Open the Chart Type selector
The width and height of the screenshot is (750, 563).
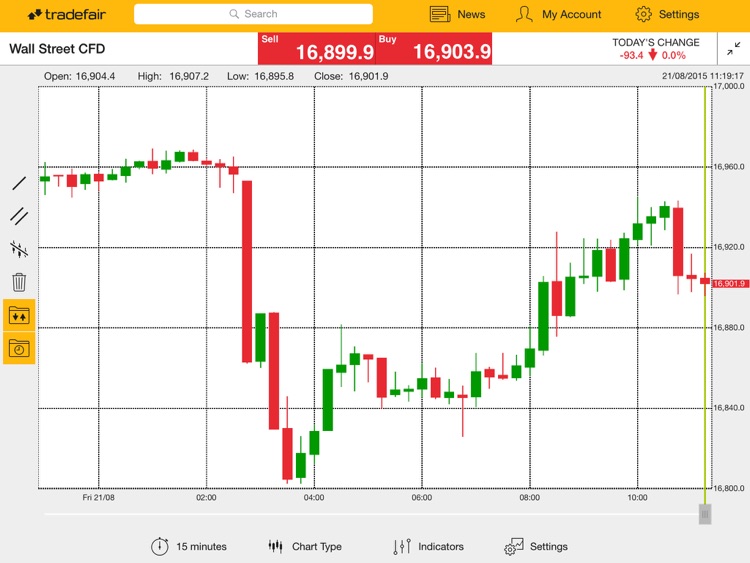coord(305,546)
